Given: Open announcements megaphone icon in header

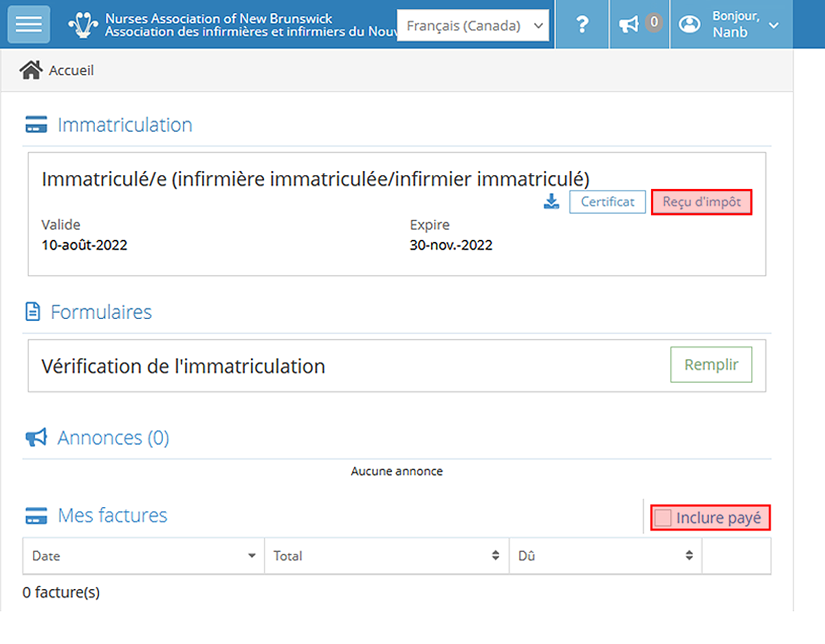Looking at the screenshot, I should (x=628, y=25).
